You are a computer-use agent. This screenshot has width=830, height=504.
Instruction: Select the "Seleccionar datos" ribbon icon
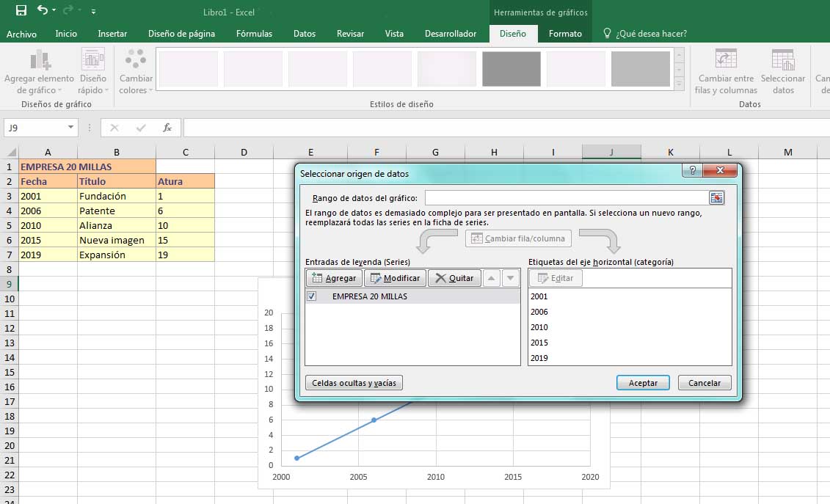782,70
